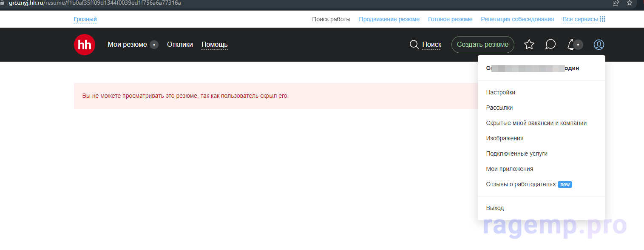
Task: Open the Продвижение резюме link
Action: (389, 19)
